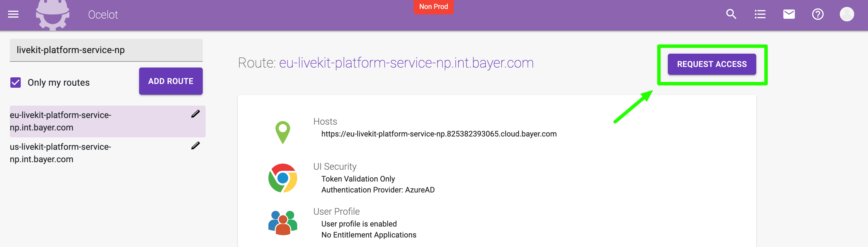
Task: Click User profile is enabled text
Action: tap(359, 224)
